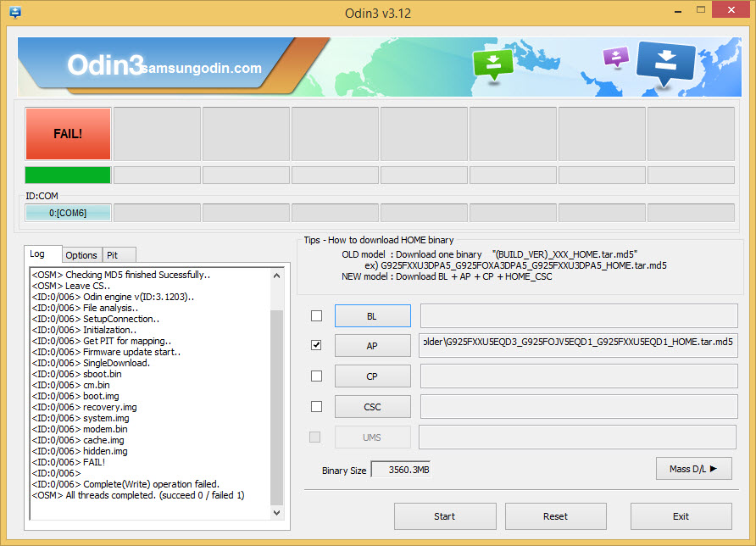
Task: Click the log scrollbar up arrow
Action: [x=277, y=276]
